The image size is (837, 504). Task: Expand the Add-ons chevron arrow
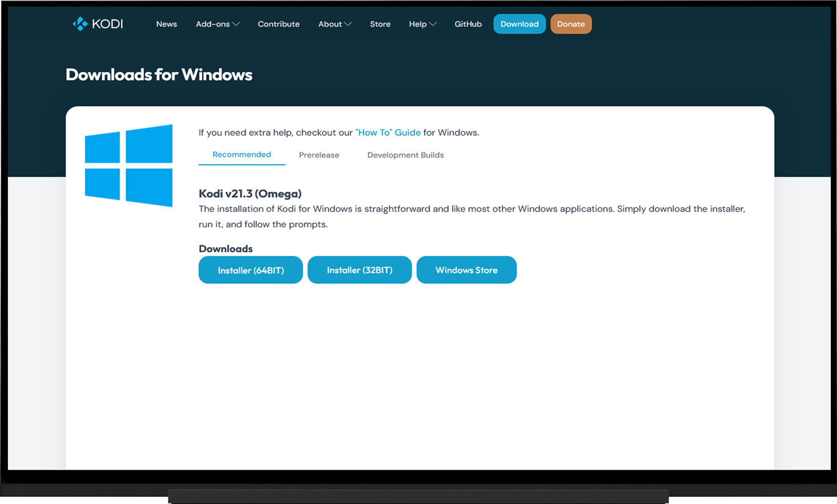(236, 24)
